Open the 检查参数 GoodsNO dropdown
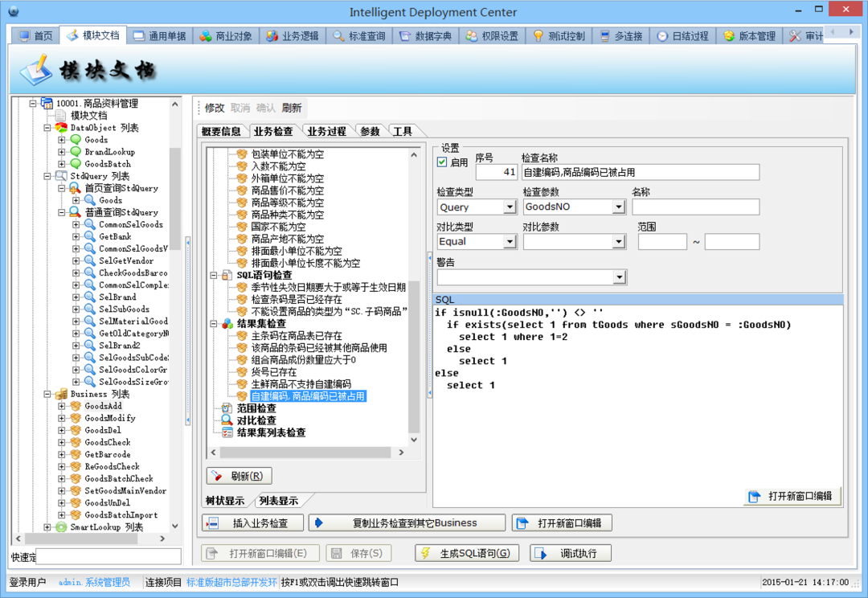 click(618, 207)
